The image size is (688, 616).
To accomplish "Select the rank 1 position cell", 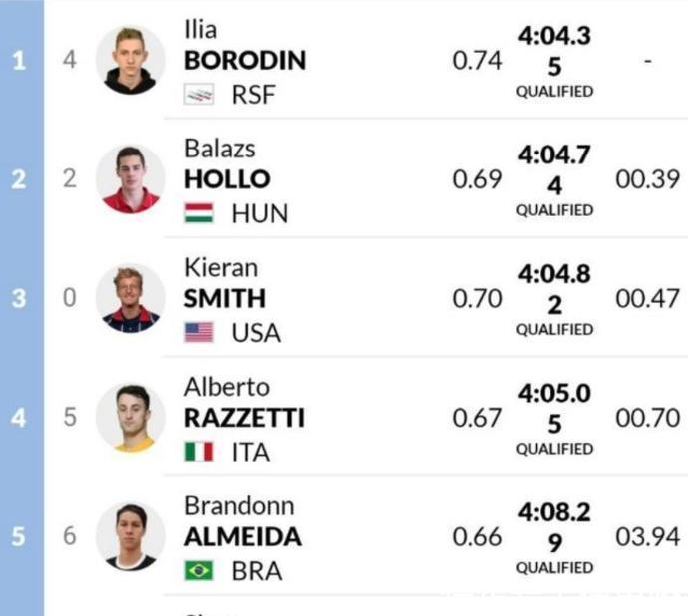I will click(x=19, y=60).
